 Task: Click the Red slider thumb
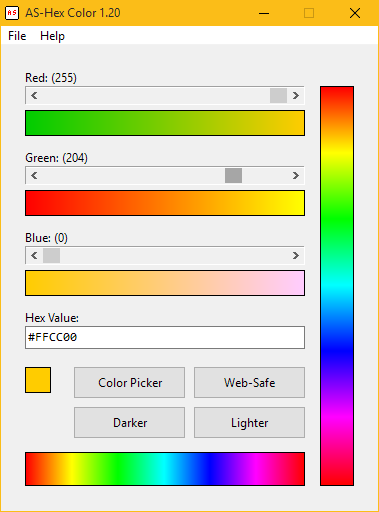pyautogui.click(x=278, y=96)
